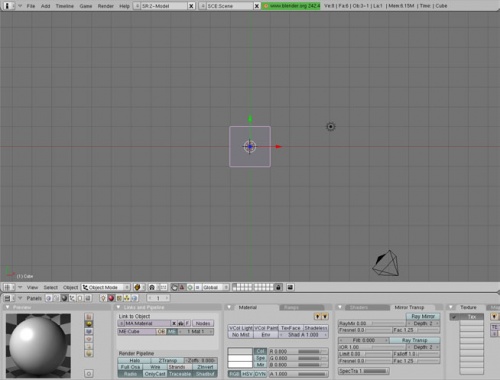Click the www.blender.org 242.4 link
Image resolution: width=500 pixels, height=380 pixels.
point(291,6)
